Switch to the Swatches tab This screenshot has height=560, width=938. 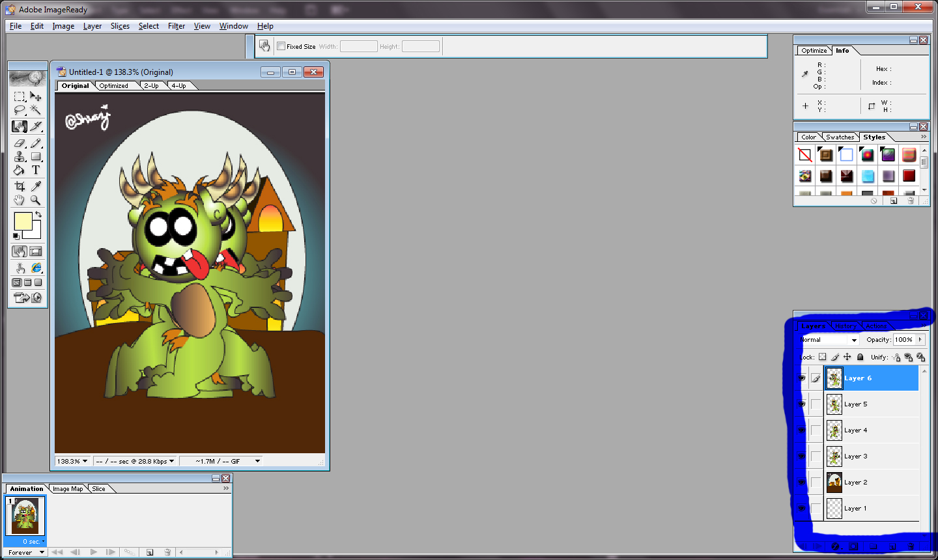840,137
